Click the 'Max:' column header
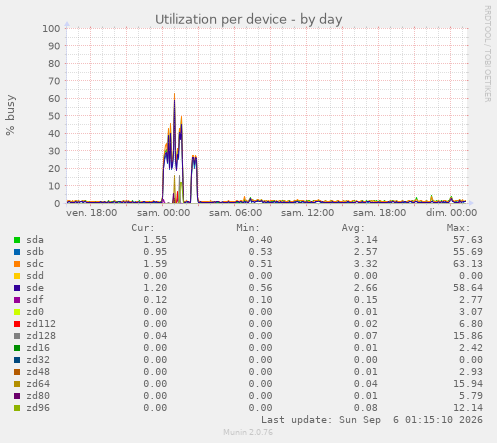This screenshot has width=497, height=443. pos(458,228)
